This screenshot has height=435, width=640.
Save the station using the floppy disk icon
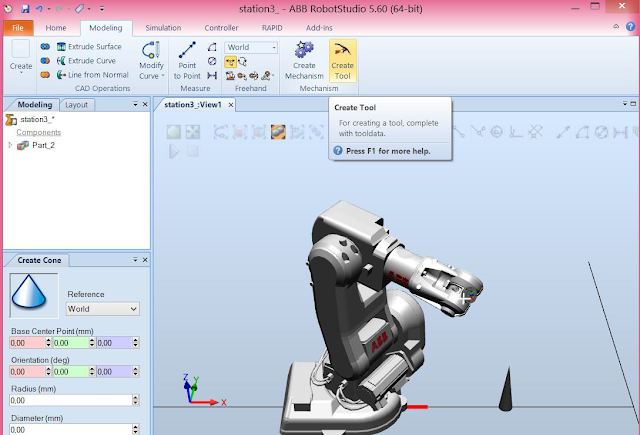(x=25, y=9)
